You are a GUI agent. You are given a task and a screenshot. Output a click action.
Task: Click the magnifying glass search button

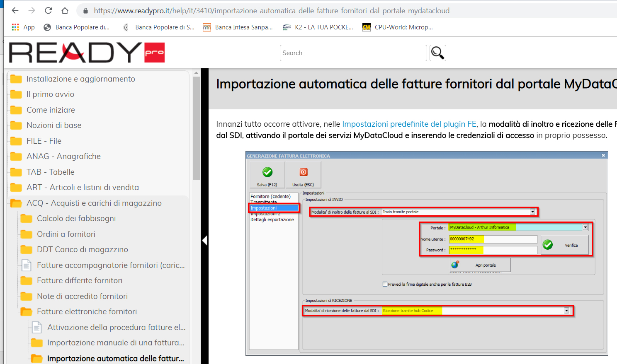coord(438,53)
